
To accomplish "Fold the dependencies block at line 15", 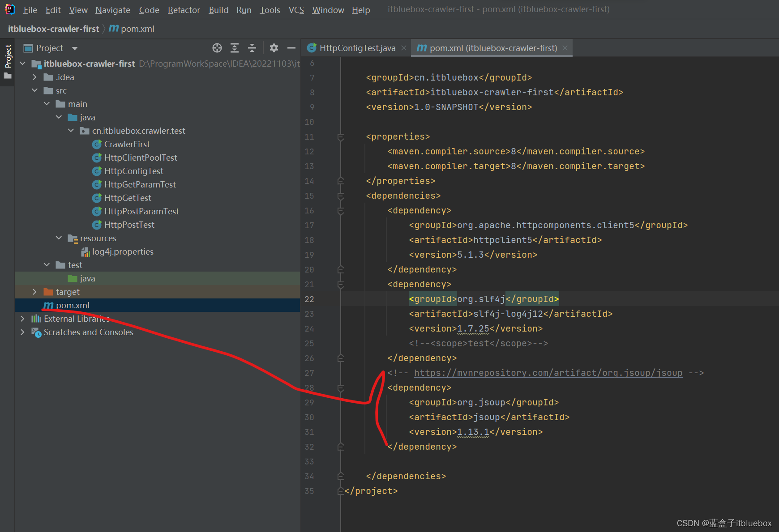I will point(341,196).
